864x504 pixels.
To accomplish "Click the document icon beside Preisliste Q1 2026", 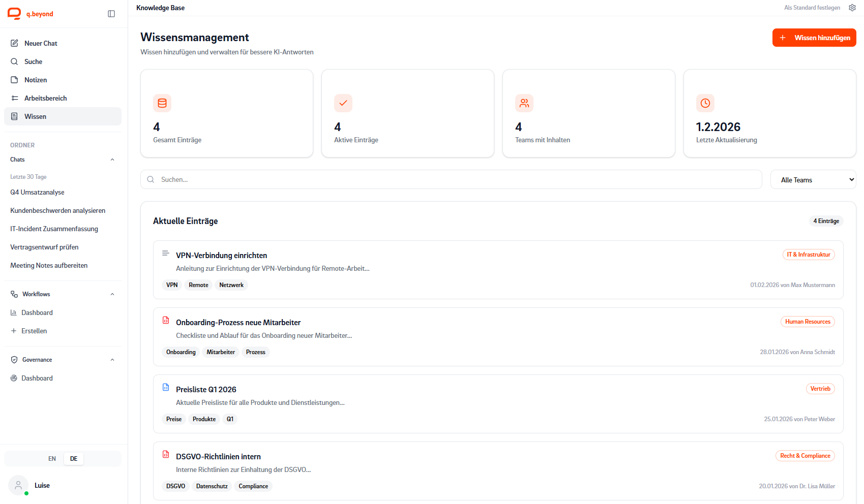I will (166, 387).
